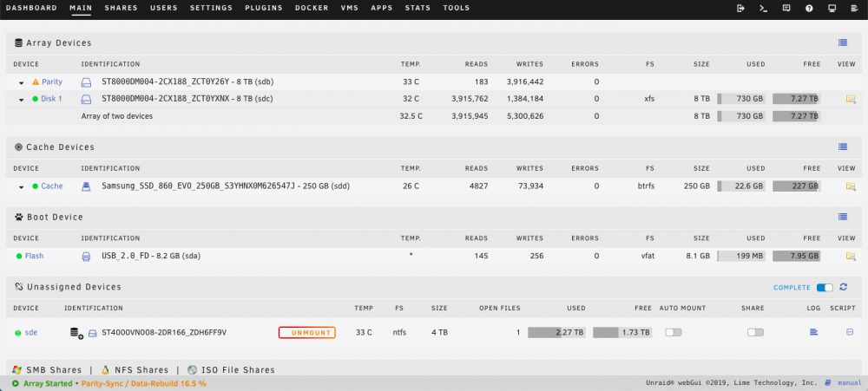The image size is (868, 391).
Task: Select the NFS Shares heading
Action: pos(141,370)
